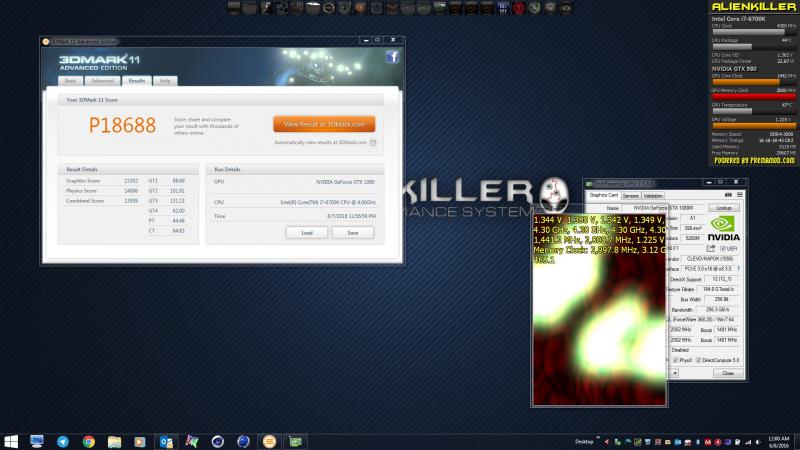Click the P18688 score value
Image resolution: width=800 pixels, height=450 pixels.
click(x=122, y=125)
